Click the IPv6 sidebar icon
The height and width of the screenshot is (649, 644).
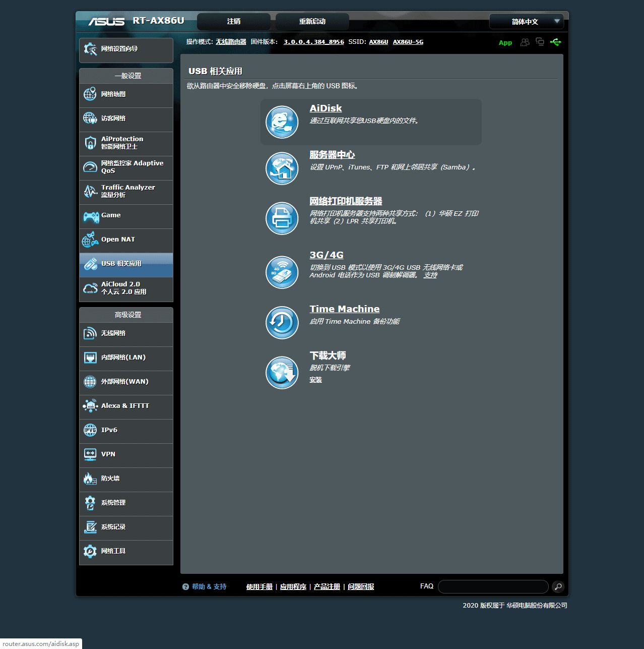click(90, 430)
